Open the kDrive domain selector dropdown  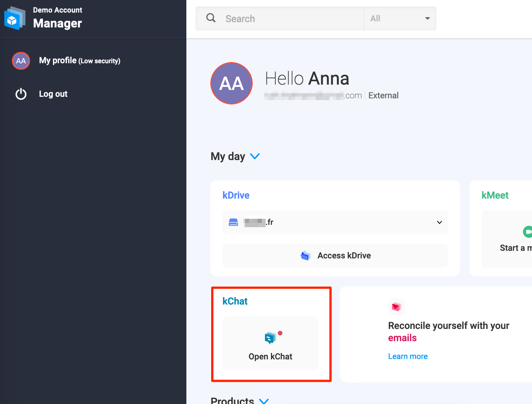tap(439, 222)
